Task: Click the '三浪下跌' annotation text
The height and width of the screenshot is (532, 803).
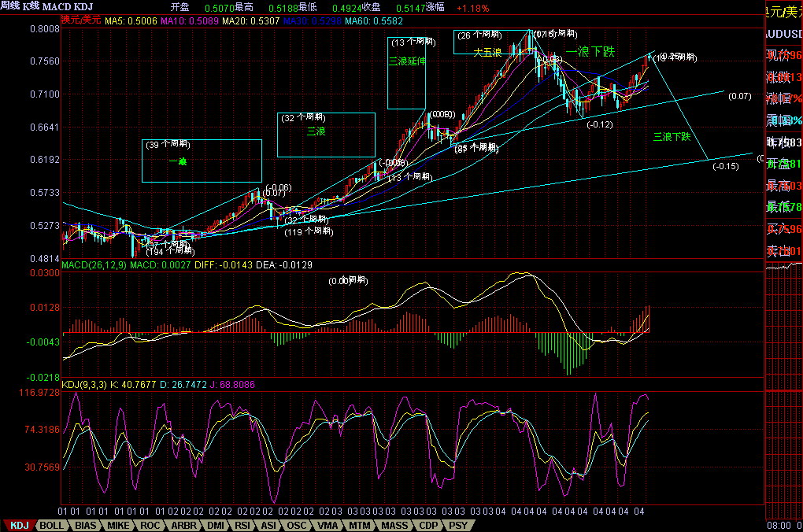Action: pos(672,137)
